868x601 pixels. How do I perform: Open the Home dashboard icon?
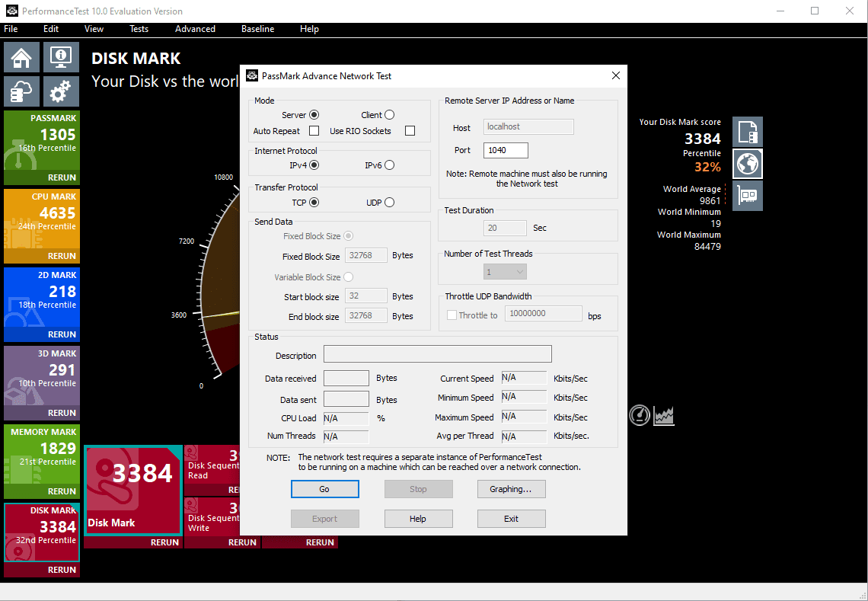point(21,57)
